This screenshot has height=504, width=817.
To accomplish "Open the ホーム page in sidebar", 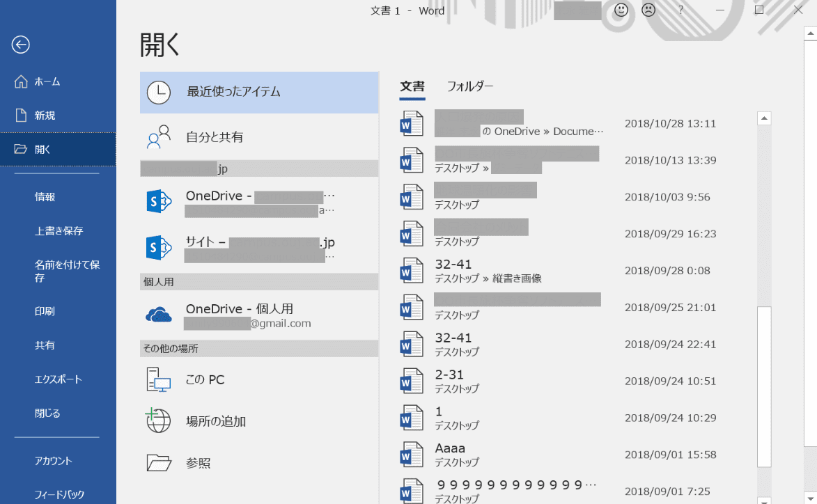I will (58, 81).
